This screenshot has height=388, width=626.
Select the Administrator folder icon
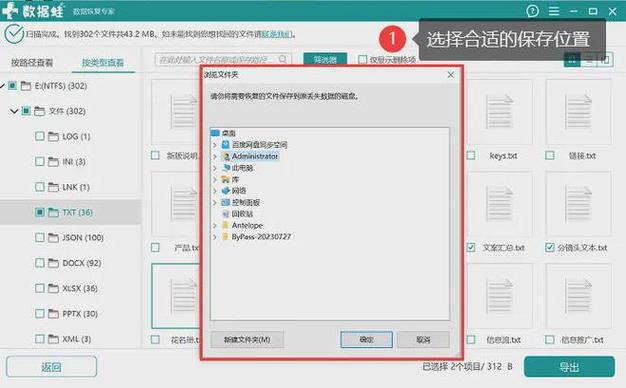pos(226,156)
